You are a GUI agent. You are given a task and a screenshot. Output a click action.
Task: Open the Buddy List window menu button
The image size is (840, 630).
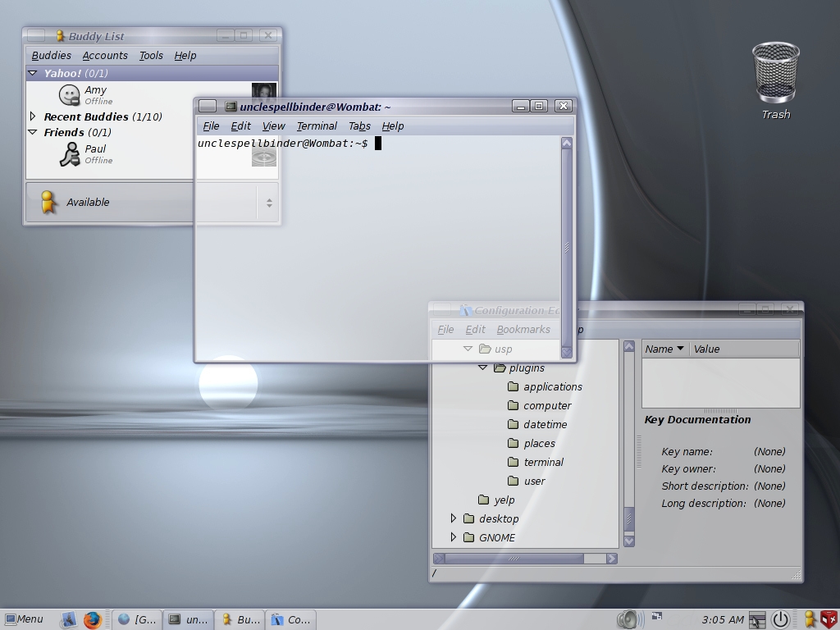tap(36, 35)
